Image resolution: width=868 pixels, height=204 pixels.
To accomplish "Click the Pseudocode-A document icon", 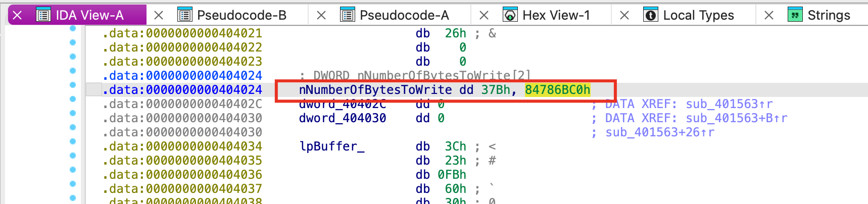I will tap(348, 15).
